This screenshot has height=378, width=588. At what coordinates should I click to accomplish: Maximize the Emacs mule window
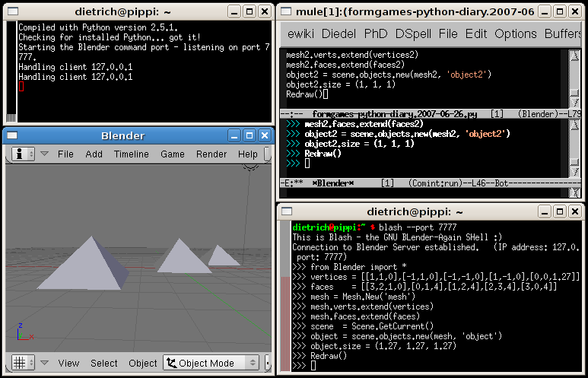pyautogui.click(x=558, y=12)
